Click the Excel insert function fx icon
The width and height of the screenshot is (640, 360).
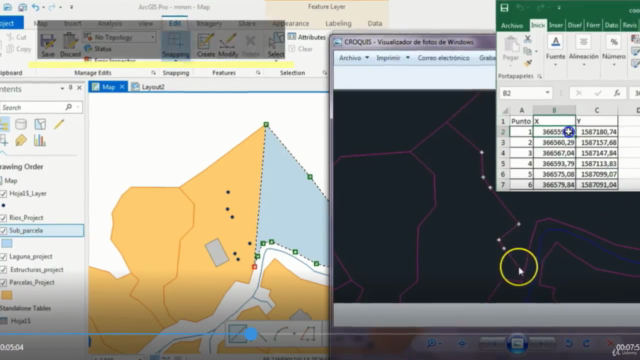pos(617,93)
